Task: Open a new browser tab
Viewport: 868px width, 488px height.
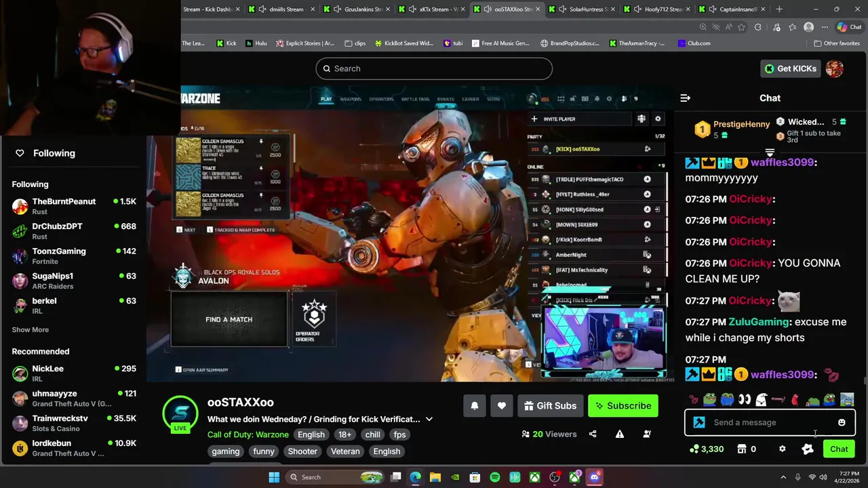Action: pos(779,9)
